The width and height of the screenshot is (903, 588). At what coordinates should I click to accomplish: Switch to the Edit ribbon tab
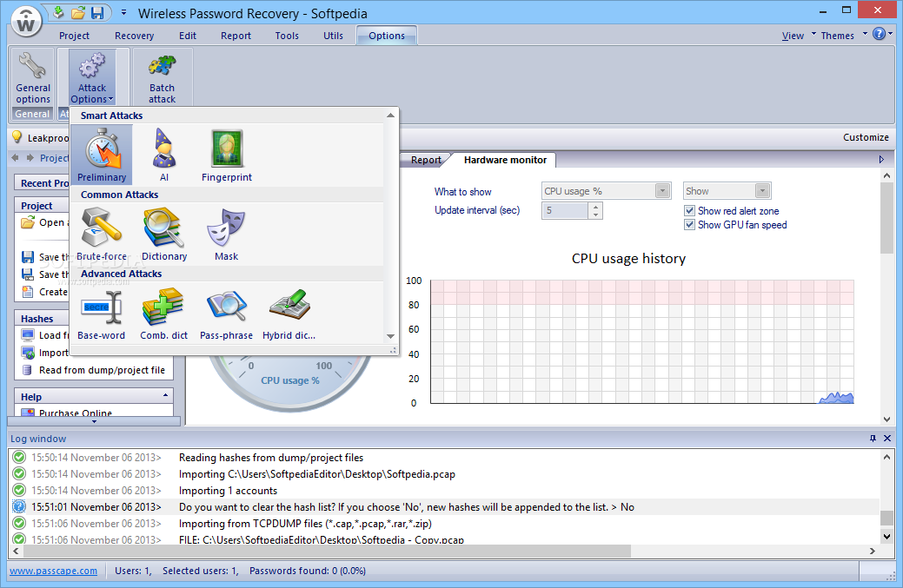[188, 35]
